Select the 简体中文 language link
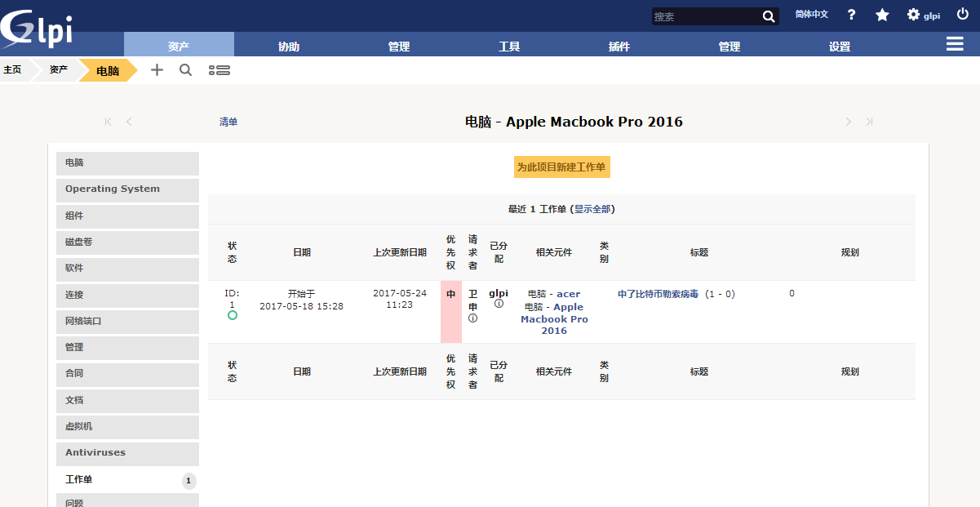 pos(812,15)
